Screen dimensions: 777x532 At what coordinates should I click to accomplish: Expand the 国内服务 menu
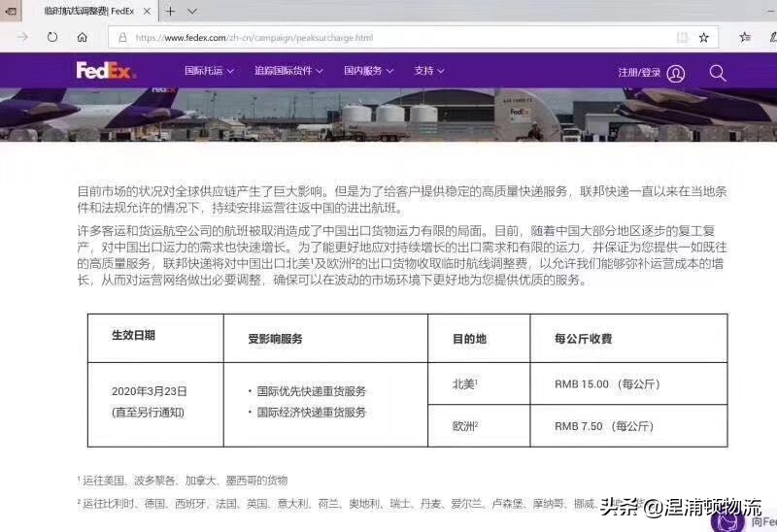tap(369, 71)
